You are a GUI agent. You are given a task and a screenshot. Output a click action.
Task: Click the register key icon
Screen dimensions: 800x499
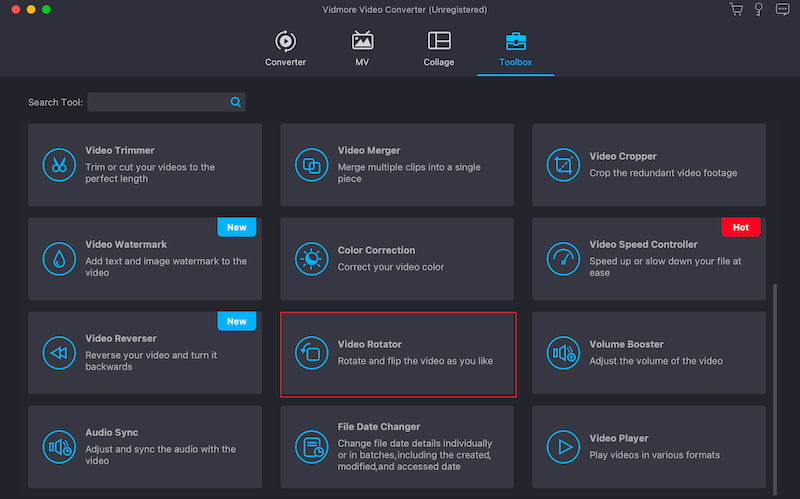[759, 9]
